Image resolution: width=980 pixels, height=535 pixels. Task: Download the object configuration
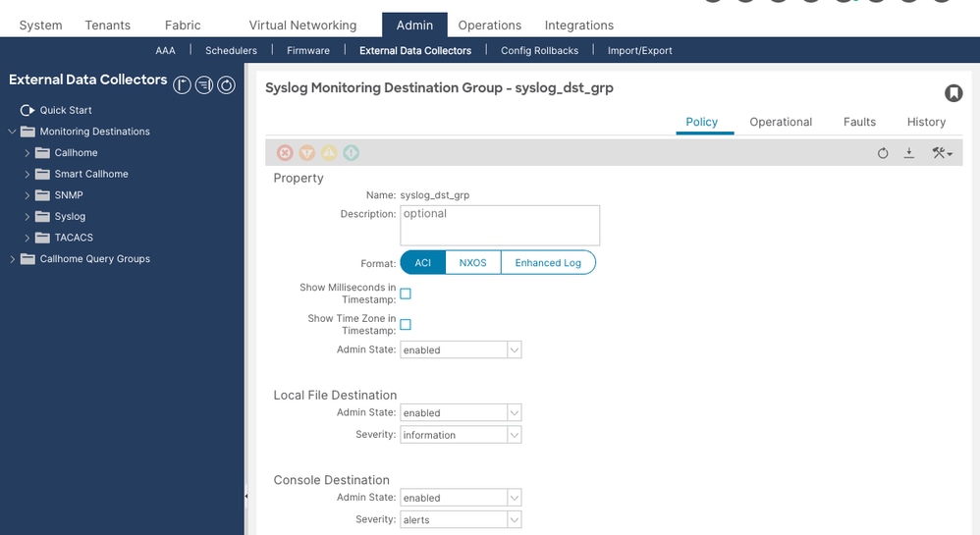[x=909, y=153]
